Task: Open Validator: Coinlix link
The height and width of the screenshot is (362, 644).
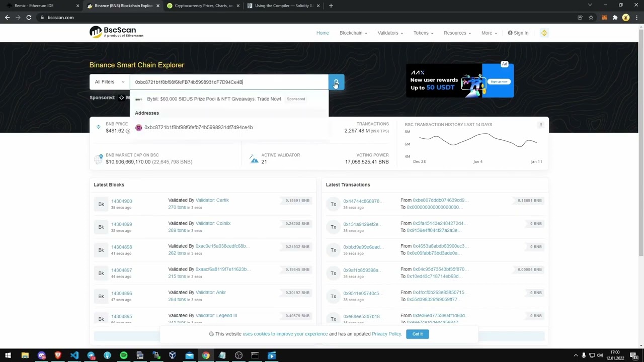Action: 213,223
